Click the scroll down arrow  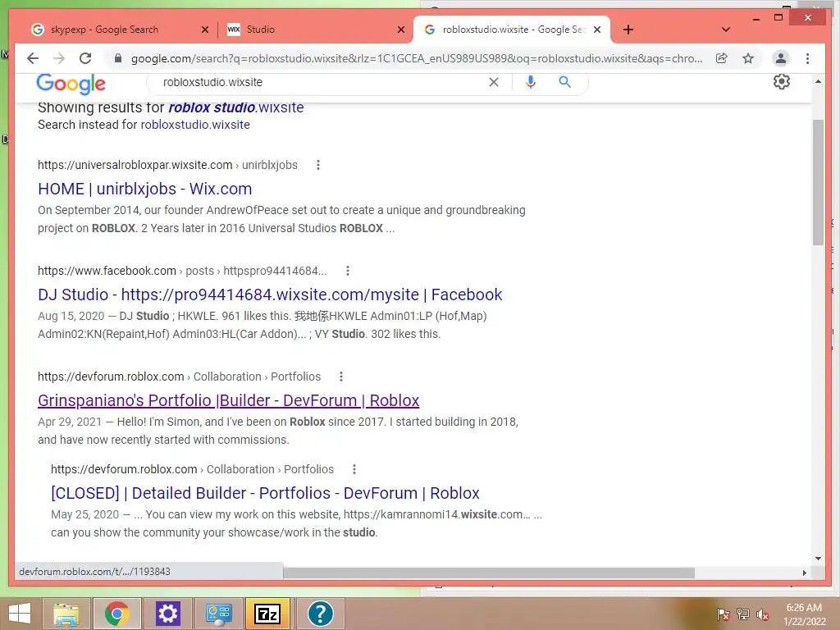(x=818, y=558)
